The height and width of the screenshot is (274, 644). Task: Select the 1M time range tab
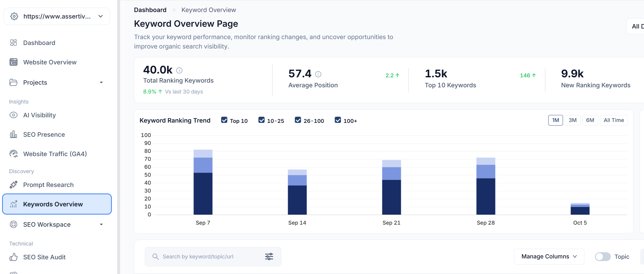[555, 120]
